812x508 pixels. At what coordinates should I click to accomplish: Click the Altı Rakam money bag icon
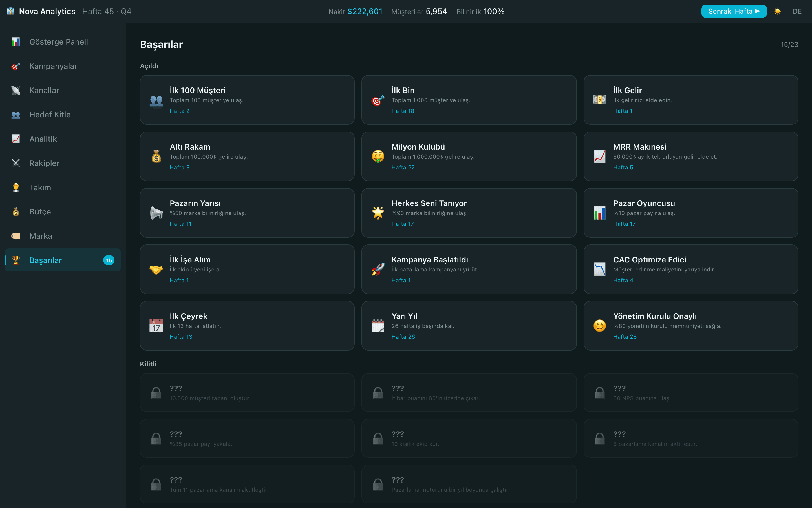tap(156, 157)
